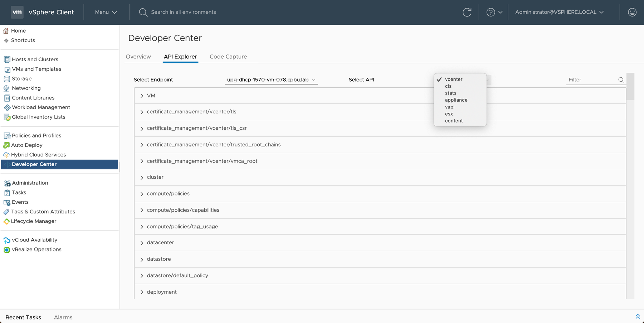Click the refresh icon in top bar
The image size is (644, 323).
tap(467, 12)
